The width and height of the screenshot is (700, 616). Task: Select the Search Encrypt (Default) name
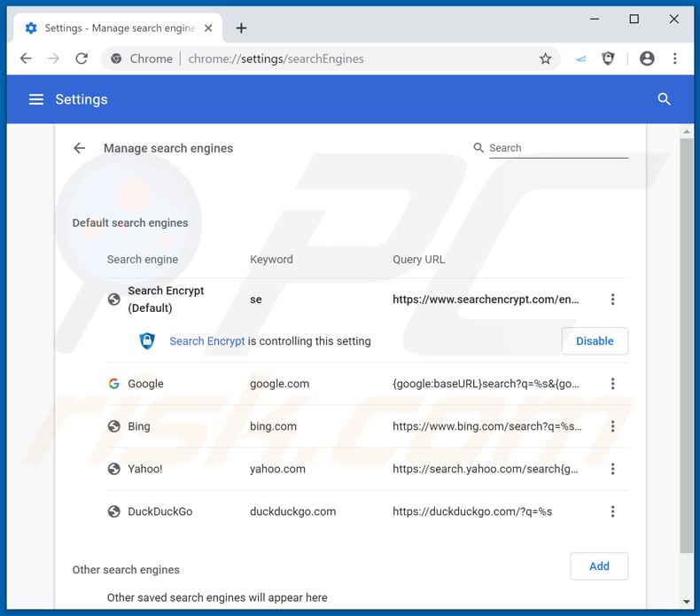point(166,300)
